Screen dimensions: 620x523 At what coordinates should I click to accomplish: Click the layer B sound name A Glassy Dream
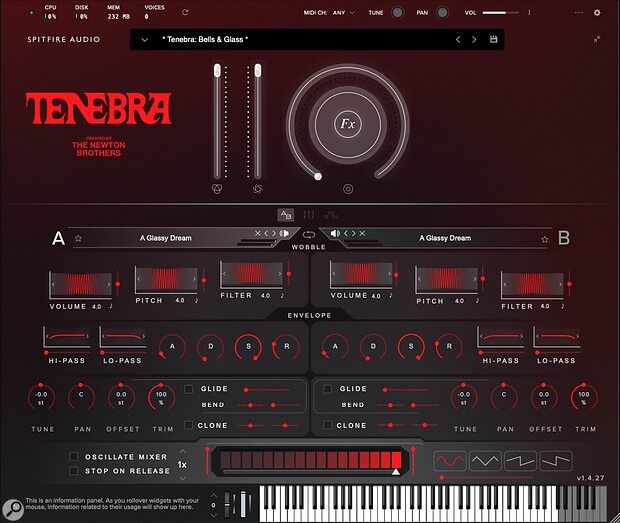[x=445, y=238]
